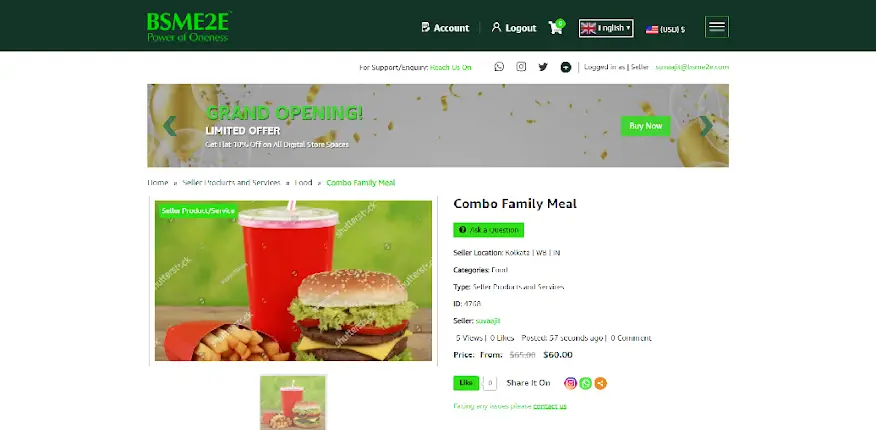Click the Buy Now banner button
Screen dimensions: 876x430
(645, 126)
